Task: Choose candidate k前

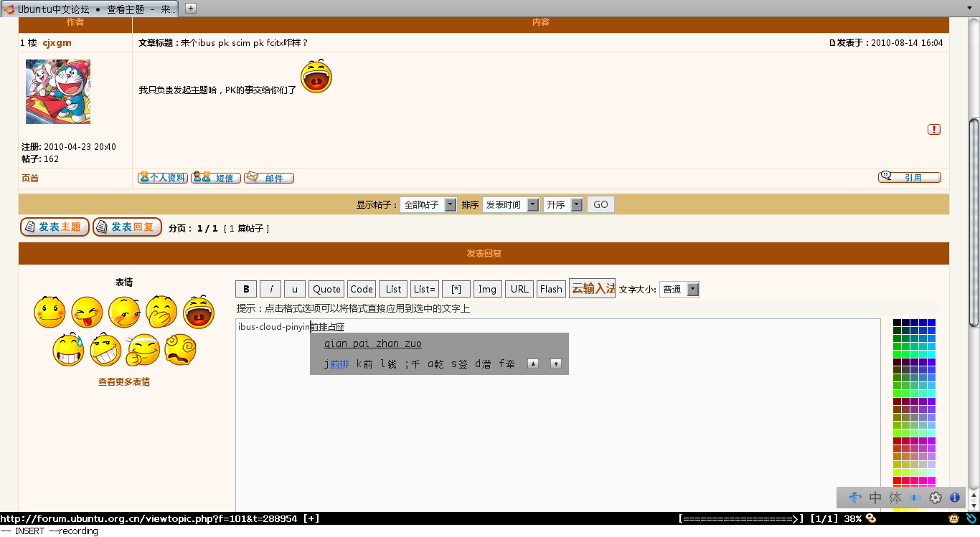Action: tap(364, 364)
